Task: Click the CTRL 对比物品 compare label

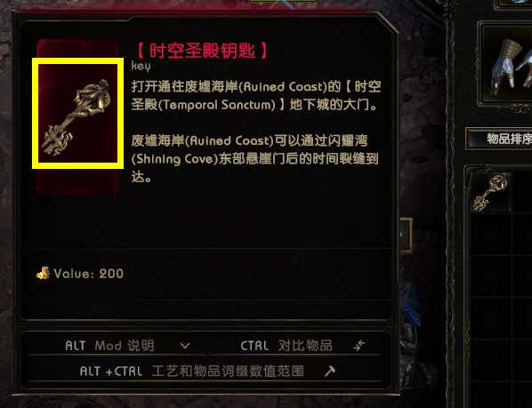Action: tap(286, 345)
